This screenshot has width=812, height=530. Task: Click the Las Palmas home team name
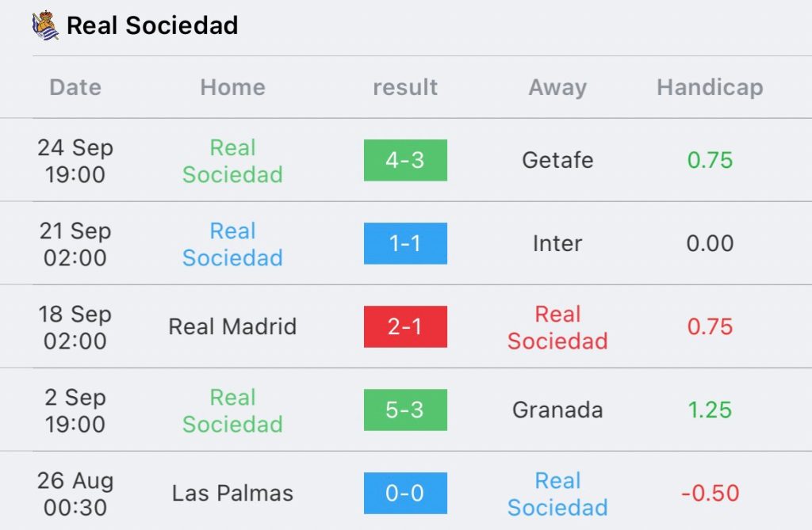[x=232, y=494]
